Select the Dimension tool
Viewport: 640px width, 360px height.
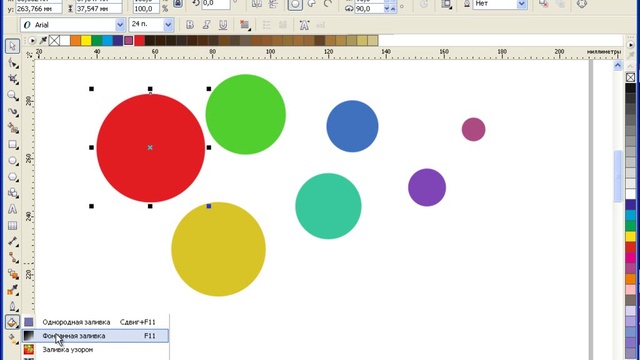pos(13,242)
